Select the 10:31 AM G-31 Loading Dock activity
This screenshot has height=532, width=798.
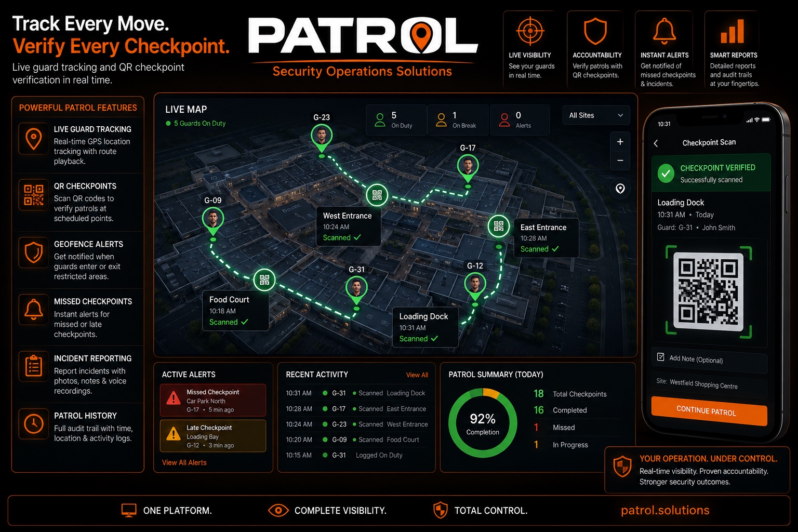tap(356, 393)
